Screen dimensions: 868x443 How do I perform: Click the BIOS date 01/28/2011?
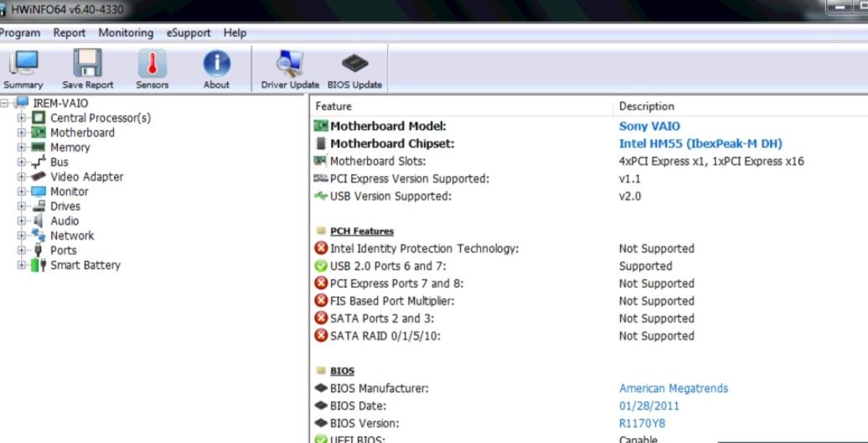[x=648, y=406]
